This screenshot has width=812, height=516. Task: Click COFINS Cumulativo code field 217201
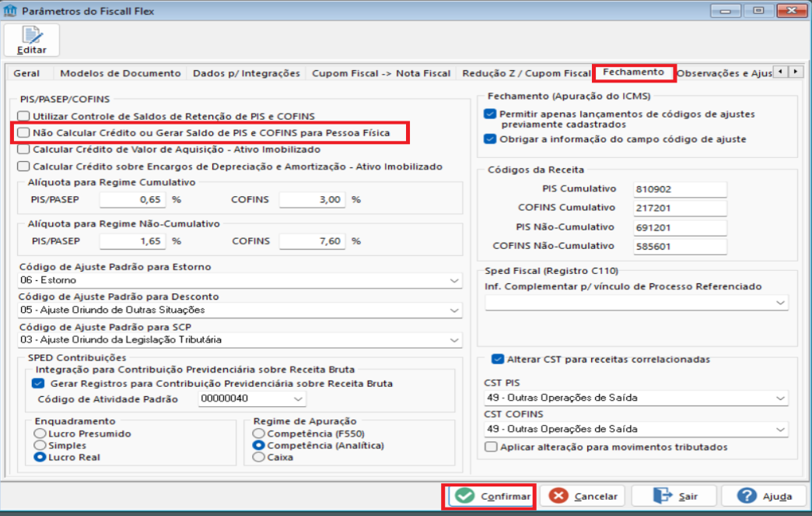point(680,208)
